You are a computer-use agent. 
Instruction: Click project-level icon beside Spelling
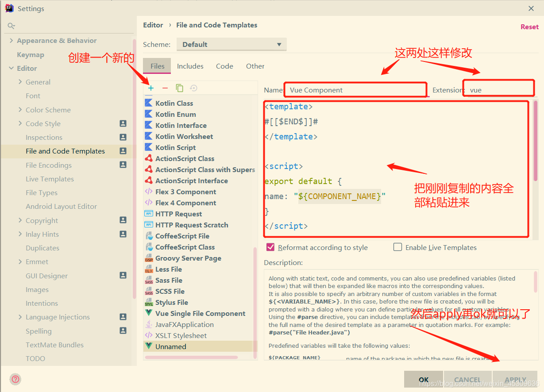pyautogui.click(x=123, y=331)
